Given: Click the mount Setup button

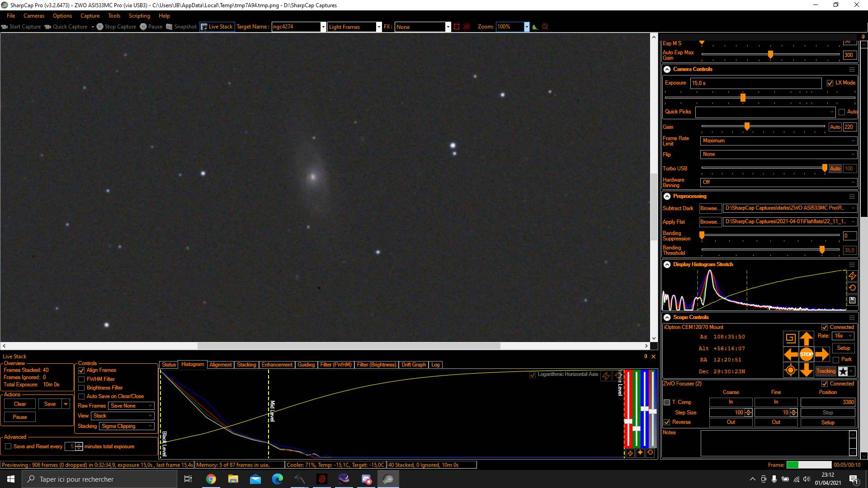Looking at the screenshot, I should (x=844, y=348).
